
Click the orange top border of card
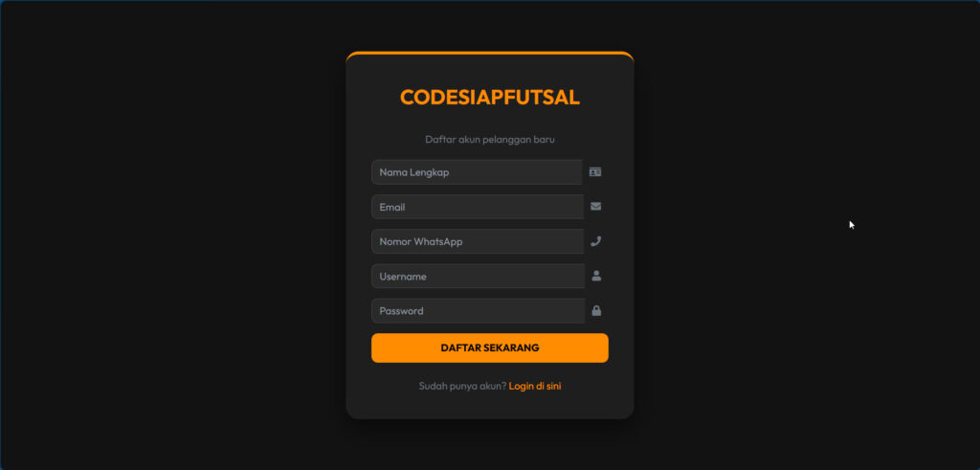pos(490,53)
